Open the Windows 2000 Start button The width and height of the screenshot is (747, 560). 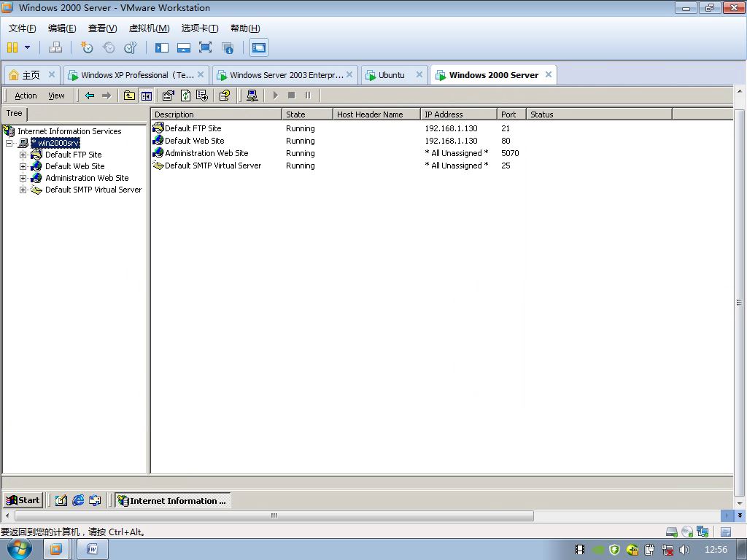23,500
